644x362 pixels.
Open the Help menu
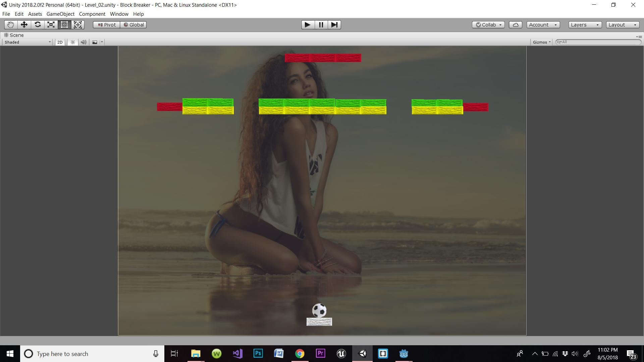pos(139,14)
